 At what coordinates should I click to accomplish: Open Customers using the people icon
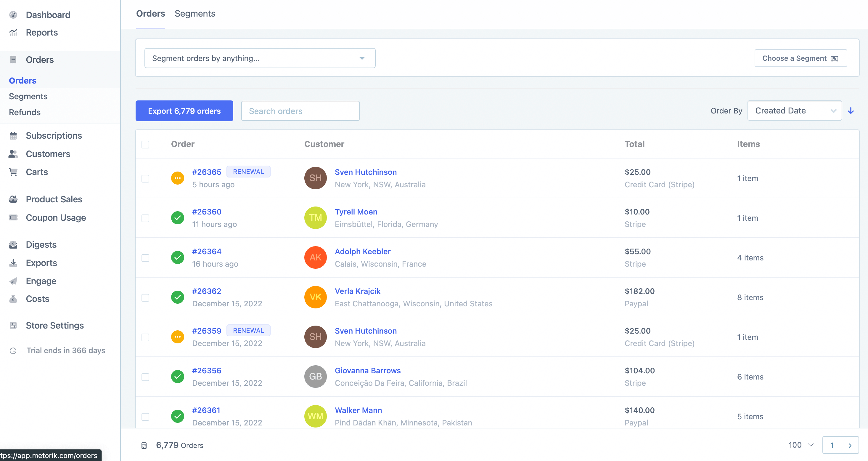pos(13,154)
